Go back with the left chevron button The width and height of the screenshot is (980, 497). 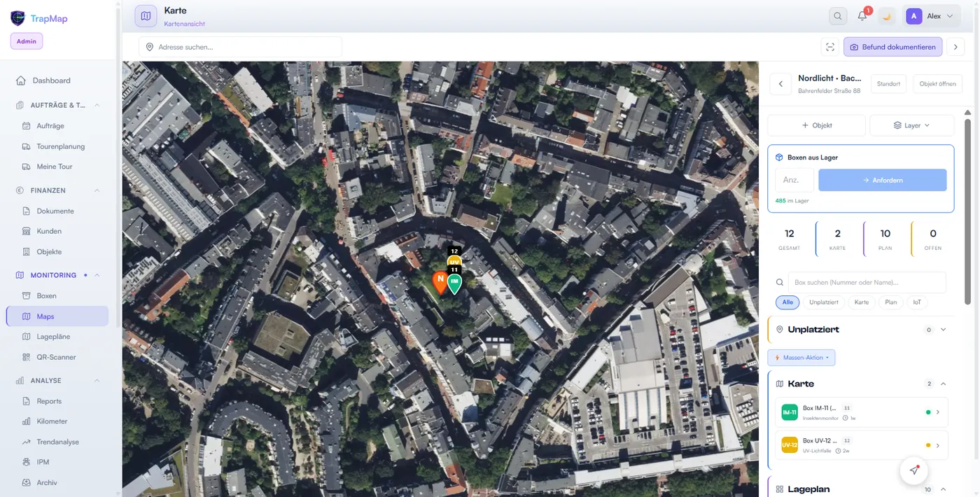780,84
